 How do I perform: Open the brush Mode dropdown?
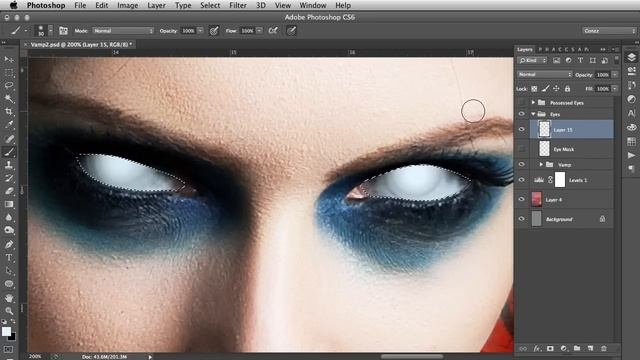click(123, 31)
